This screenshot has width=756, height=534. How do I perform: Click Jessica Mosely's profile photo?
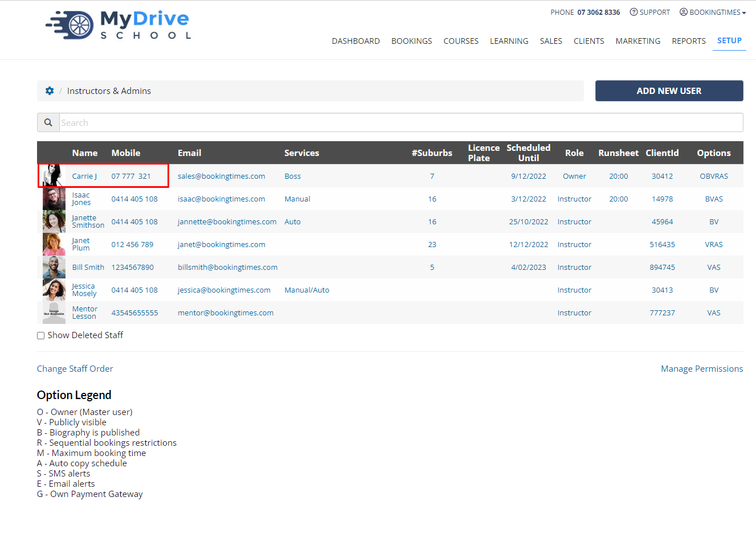point(54,290)
